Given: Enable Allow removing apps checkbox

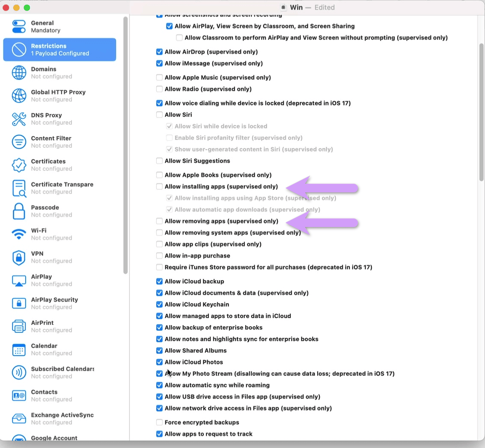Looking at the screenshot, I should (x=159, y=221).
